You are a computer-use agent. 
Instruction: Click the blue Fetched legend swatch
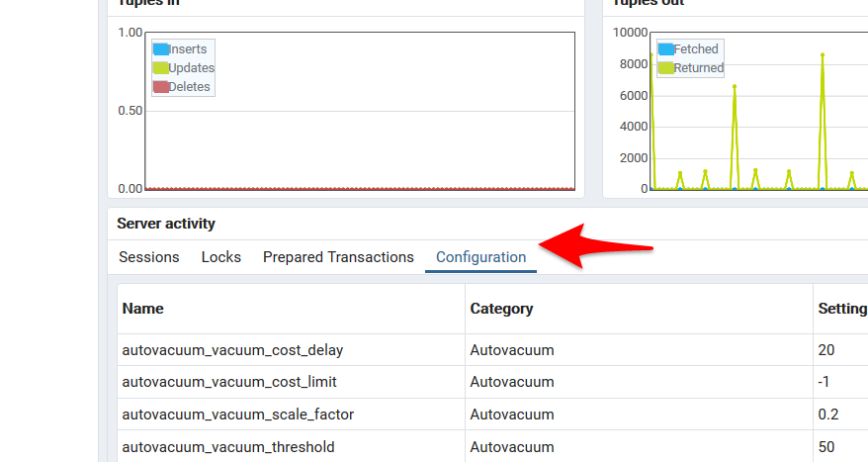[x=666, y=49]
